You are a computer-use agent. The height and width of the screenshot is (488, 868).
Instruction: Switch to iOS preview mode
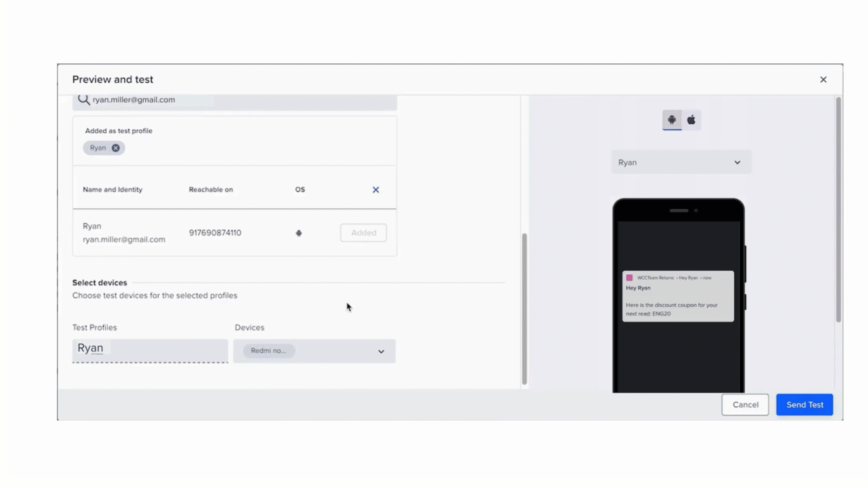point(692,119)
